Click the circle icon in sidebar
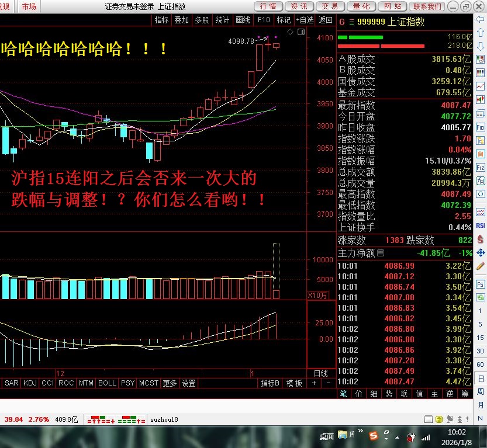The height and width of the screenshot is (448, 487). click(480, 195)
